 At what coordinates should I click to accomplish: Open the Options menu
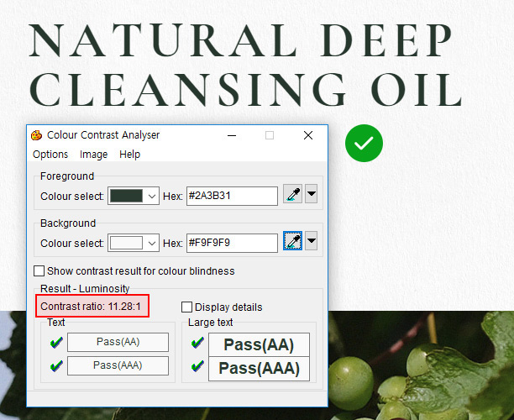tap(50, 155)
